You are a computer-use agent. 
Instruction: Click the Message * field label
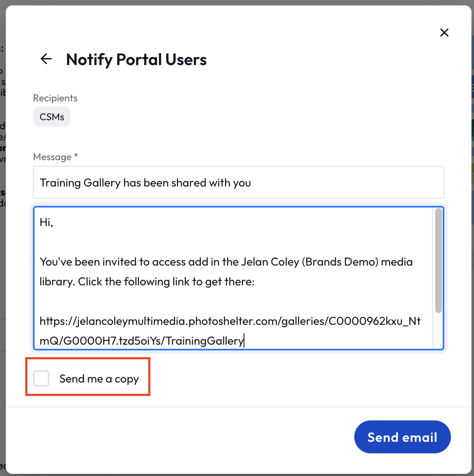click(56, 156)
